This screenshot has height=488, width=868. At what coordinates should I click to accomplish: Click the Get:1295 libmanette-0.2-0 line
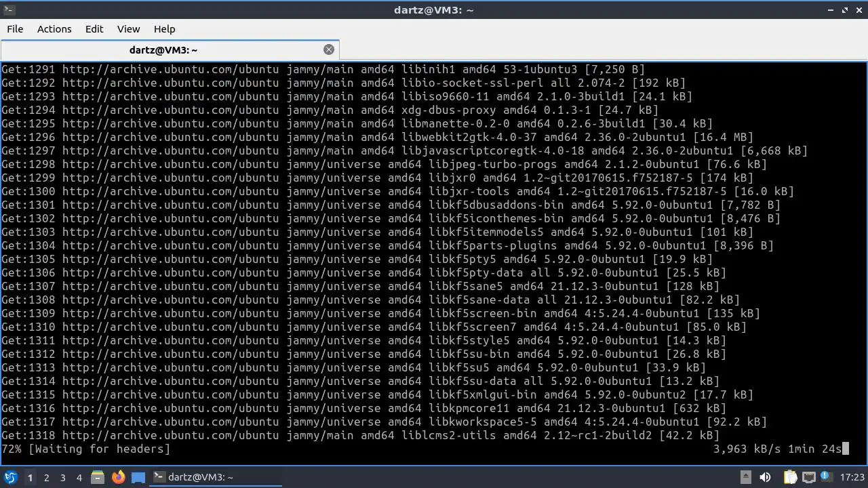[x=357, y=123]
